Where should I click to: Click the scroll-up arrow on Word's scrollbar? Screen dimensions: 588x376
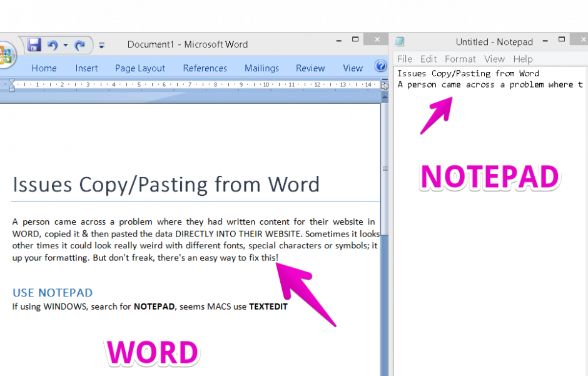pos(384,98)
